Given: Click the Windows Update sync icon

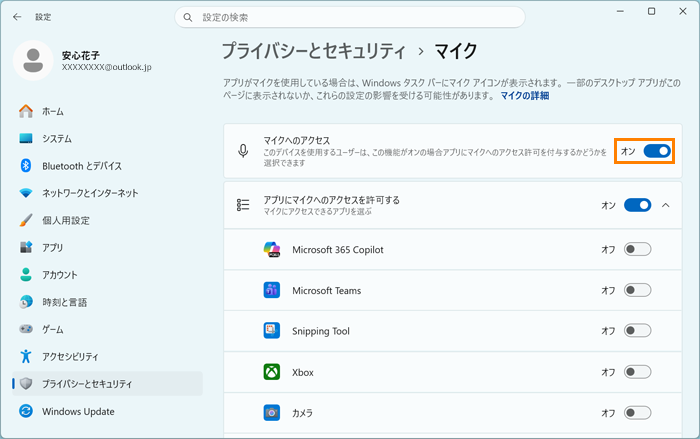Looking at the screenshot, I should click(26, 411).
